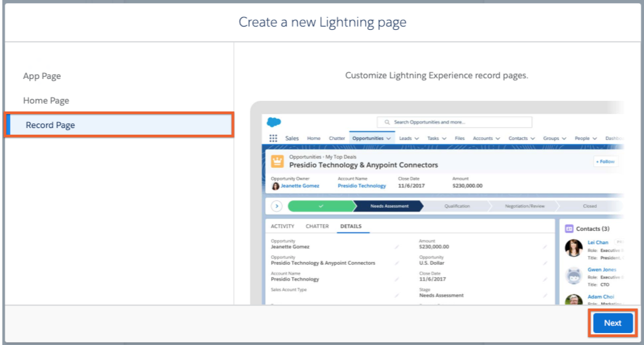Open the App Launcher grid icon

pos(274,139)
